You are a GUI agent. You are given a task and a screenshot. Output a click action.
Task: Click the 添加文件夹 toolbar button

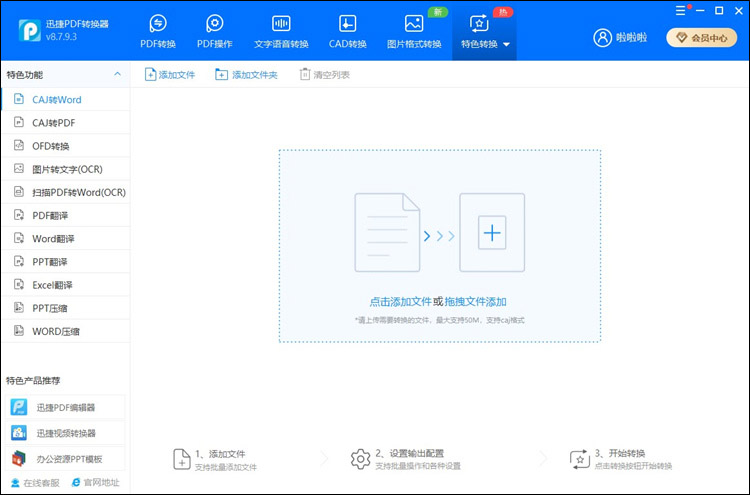click(246, 75)
